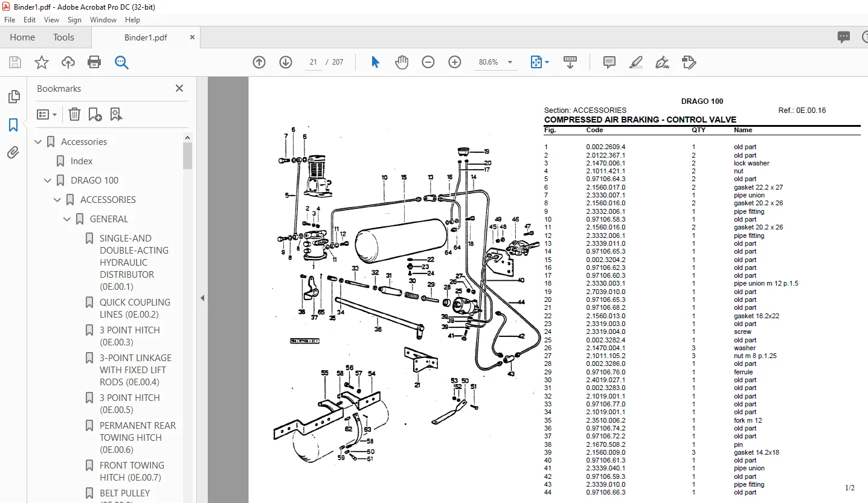
Task: Open Permanent Rear Towing Hitch bookmark
Action: point(138,438)
